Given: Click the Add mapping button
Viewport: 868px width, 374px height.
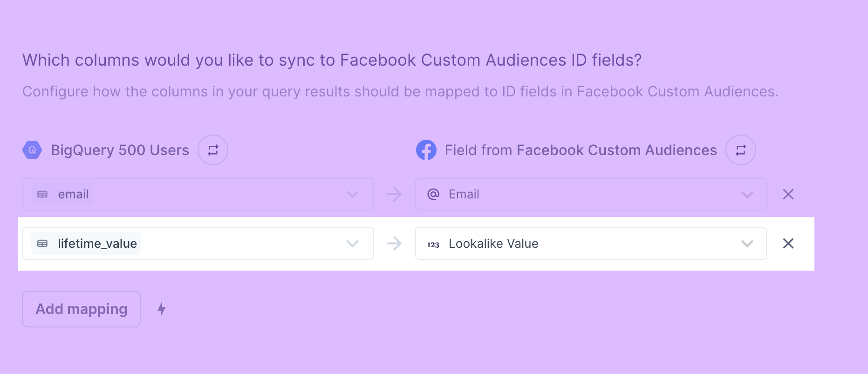Looking at the screenshot, I should point(82,309).
